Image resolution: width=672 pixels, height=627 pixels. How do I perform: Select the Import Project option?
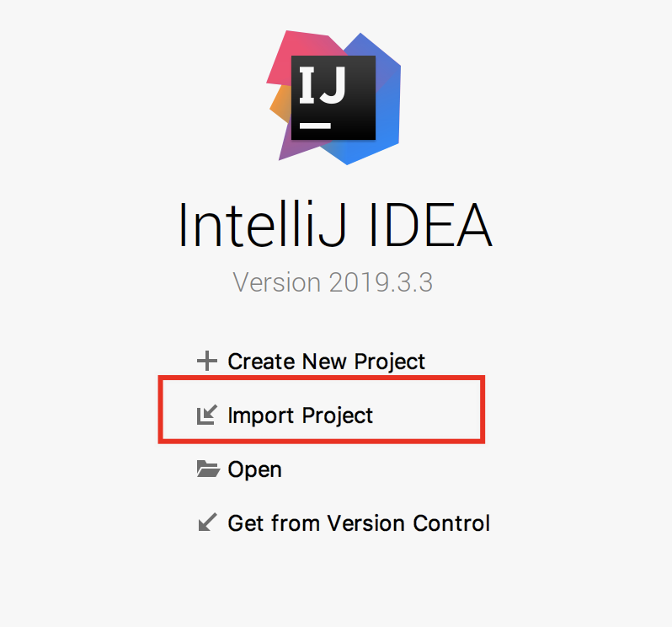pyautogui.click(x=300, y=415)
